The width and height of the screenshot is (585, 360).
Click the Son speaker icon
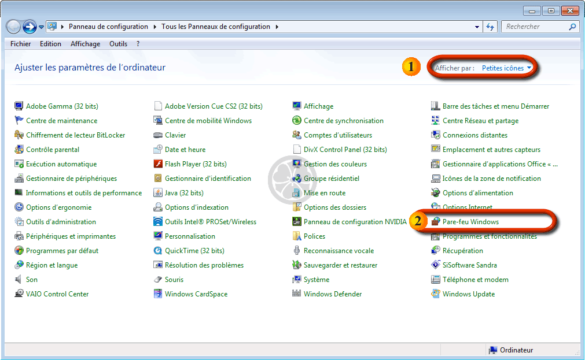point(19,279)
